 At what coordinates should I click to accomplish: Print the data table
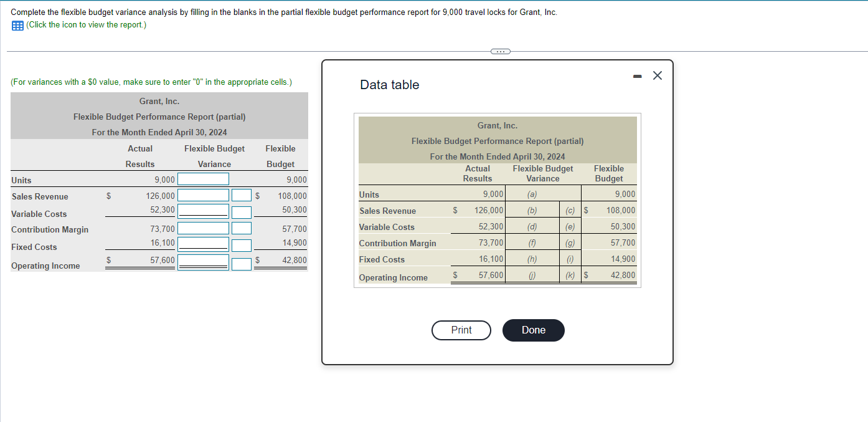[x=461, y=330]
